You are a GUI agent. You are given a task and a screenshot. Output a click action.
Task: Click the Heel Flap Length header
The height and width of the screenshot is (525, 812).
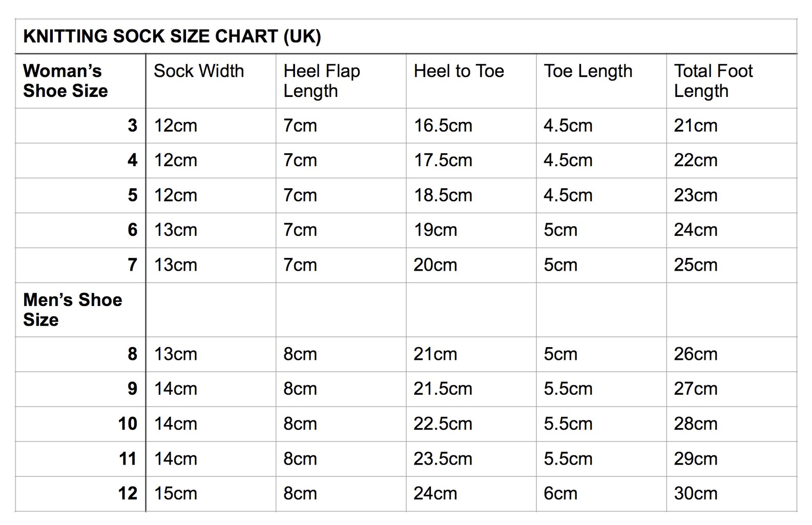coord(321,80)
